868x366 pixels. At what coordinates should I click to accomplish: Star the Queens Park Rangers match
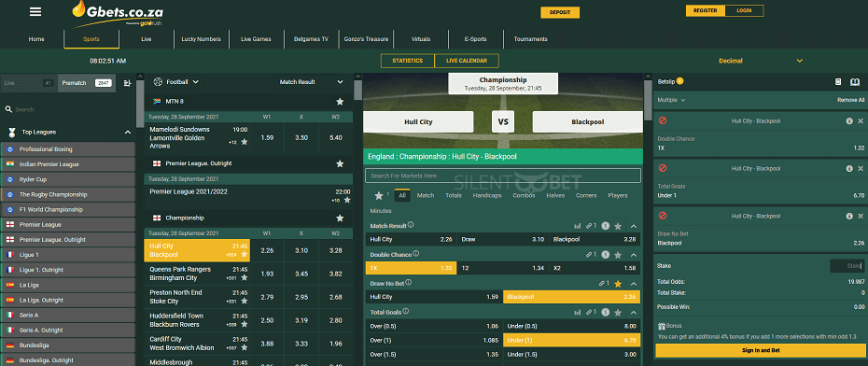(245, 277)
